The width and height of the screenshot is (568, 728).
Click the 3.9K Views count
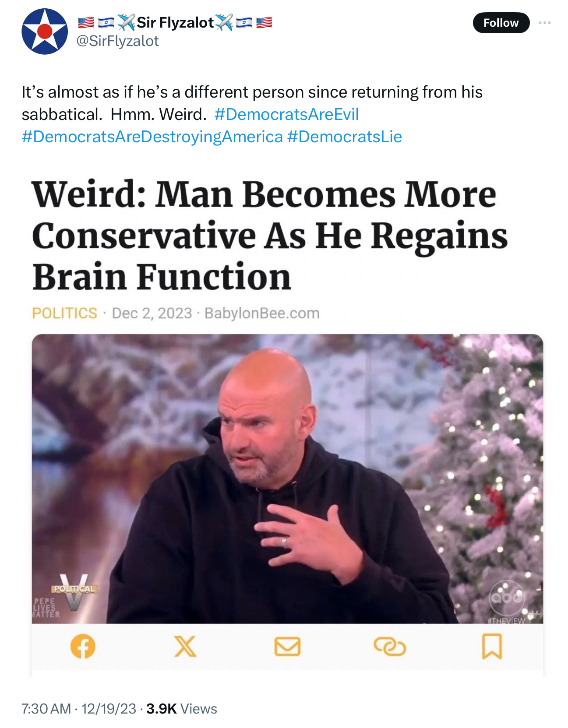[181, 708]
